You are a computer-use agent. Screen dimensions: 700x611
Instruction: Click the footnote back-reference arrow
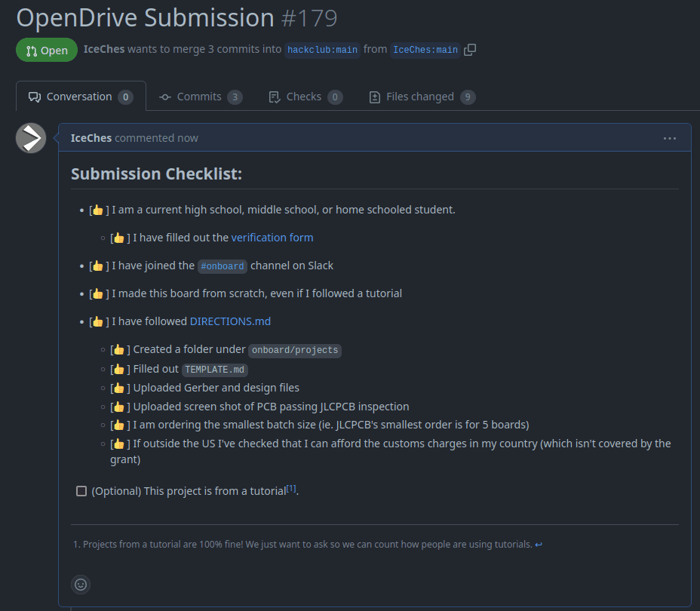coord(539,545)
